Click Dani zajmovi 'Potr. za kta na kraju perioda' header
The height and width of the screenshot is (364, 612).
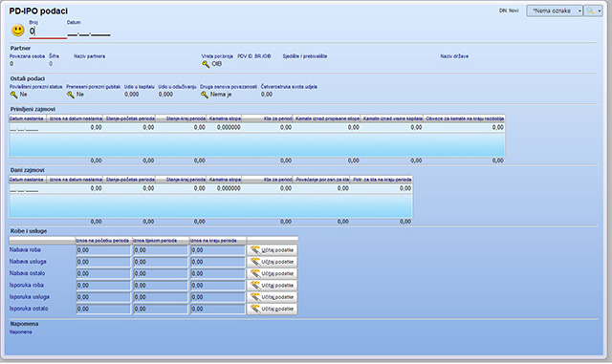[x=382, y=180]
